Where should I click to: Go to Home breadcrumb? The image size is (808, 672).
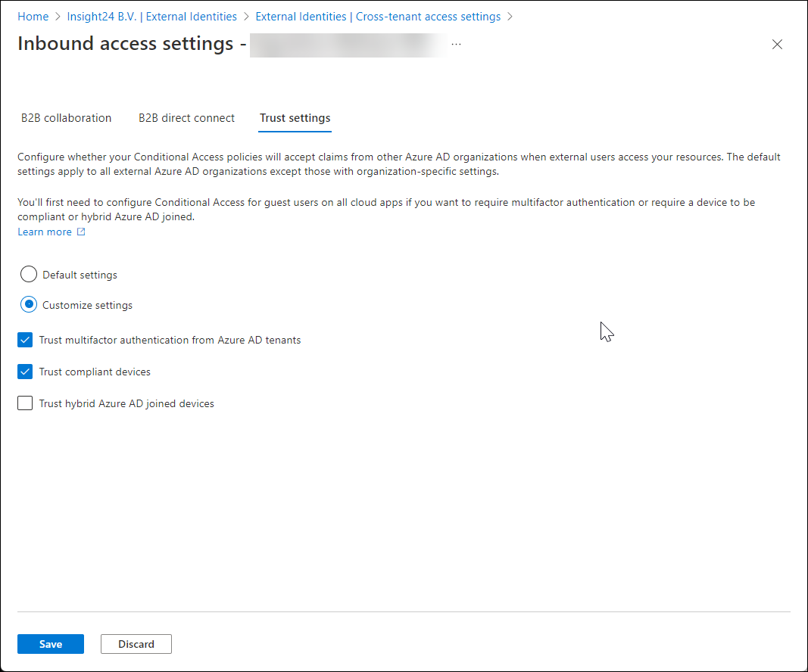[33, 17]
